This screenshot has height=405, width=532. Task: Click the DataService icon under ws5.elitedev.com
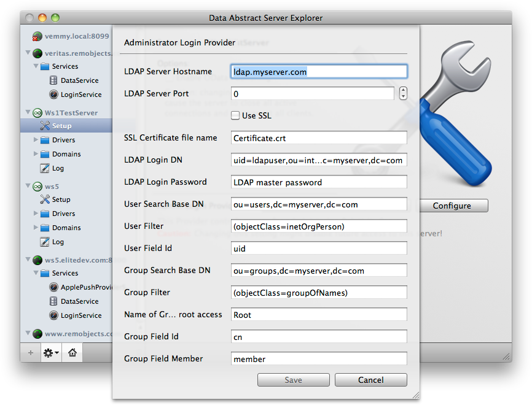[x=53, y=301]
